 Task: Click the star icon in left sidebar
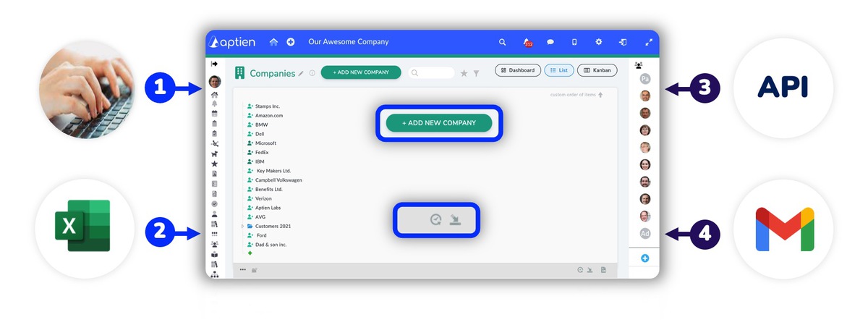tap(215, 164)
